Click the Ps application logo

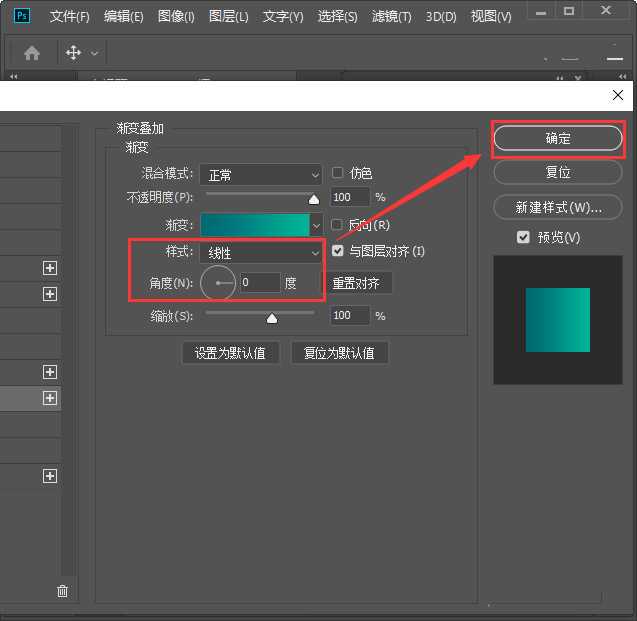click(x=23, y=16)
